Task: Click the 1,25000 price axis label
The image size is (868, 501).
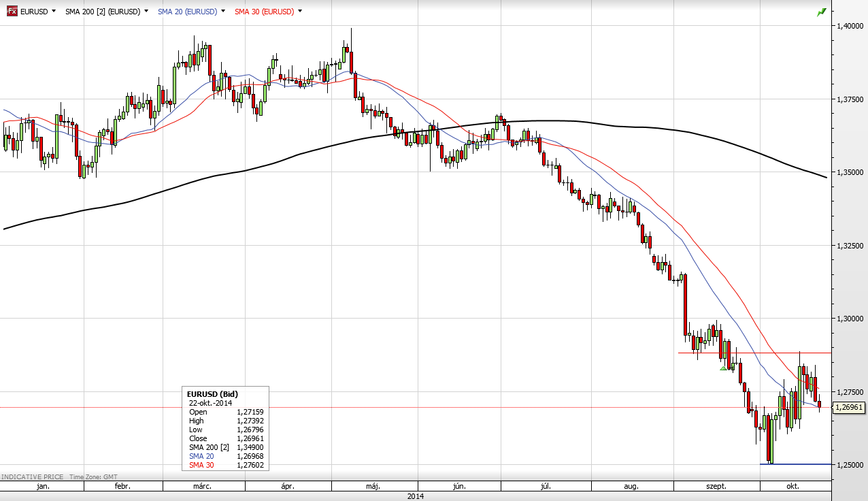Action: coord(850,465)
